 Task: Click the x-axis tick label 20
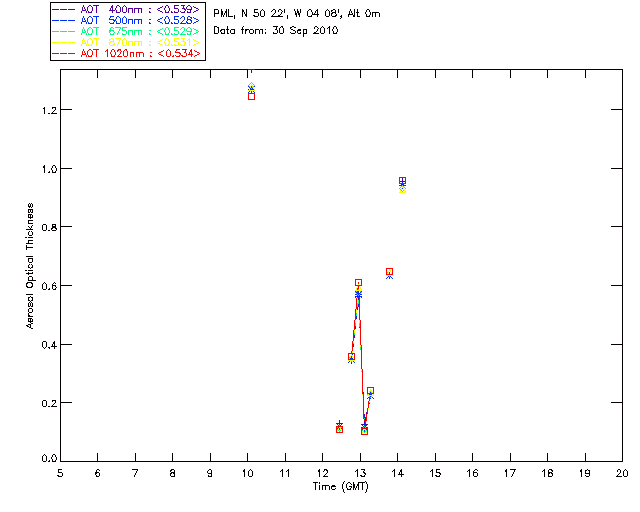(x=622, y=473)
